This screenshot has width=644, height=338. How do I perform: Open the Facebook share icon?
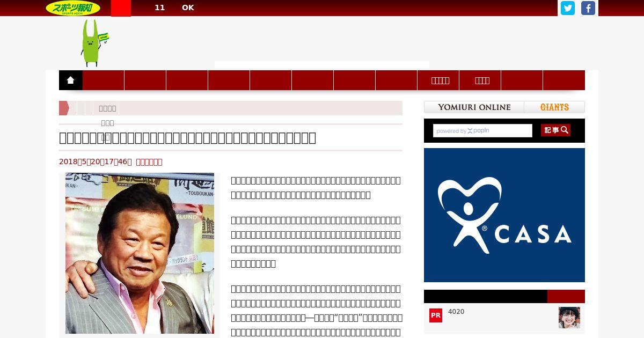[x=588, y=8]
